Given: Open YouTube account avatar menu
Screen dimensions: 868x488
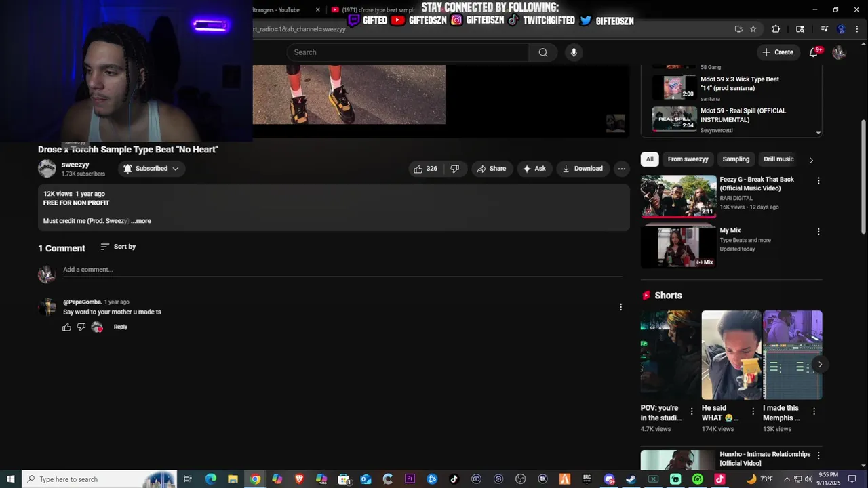Looking at the screenshot, I should [839, 52].
